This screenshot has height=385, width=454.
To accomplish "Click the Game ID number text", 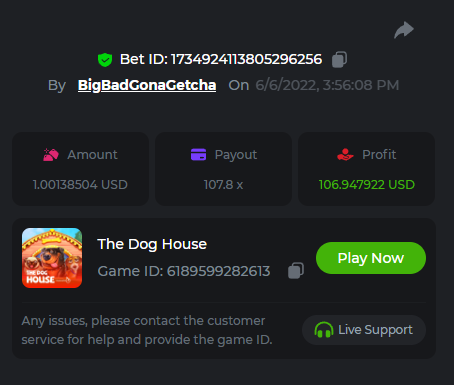I will [x=218, y=271].
